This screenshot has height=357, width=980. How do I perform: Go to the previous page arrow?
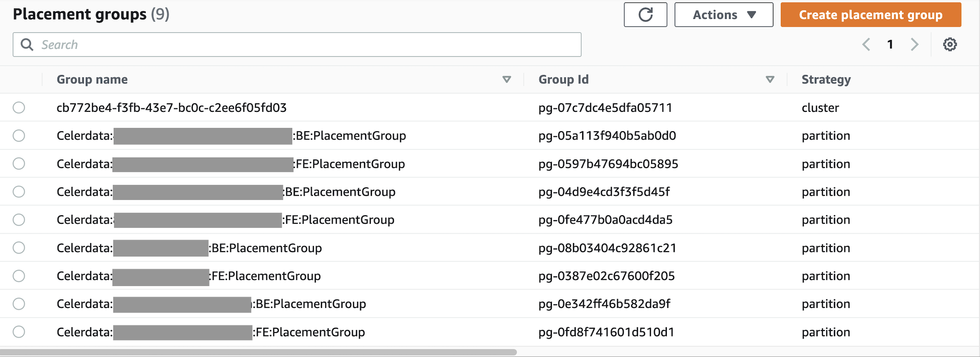tap(866, 44)
